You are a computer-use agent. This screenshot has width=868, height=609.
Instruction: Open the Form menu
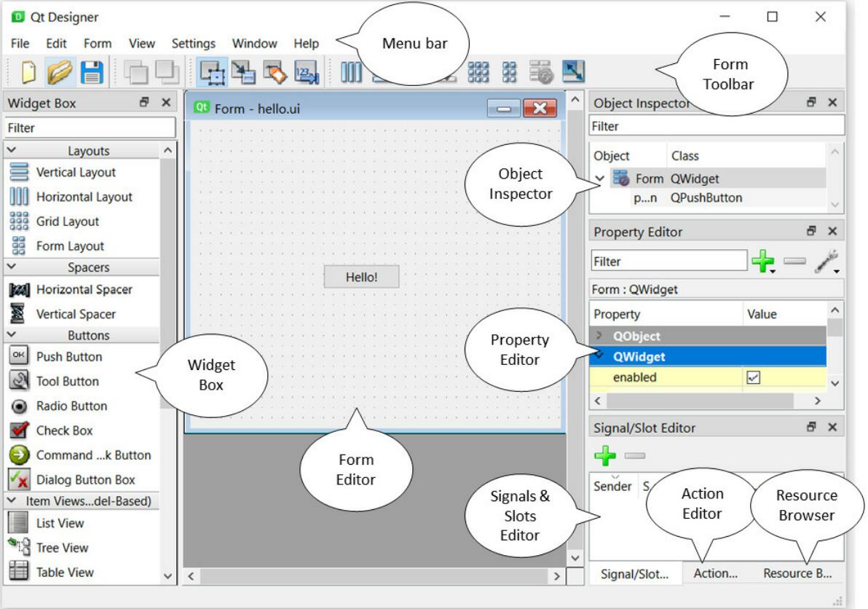click(98, 43)
